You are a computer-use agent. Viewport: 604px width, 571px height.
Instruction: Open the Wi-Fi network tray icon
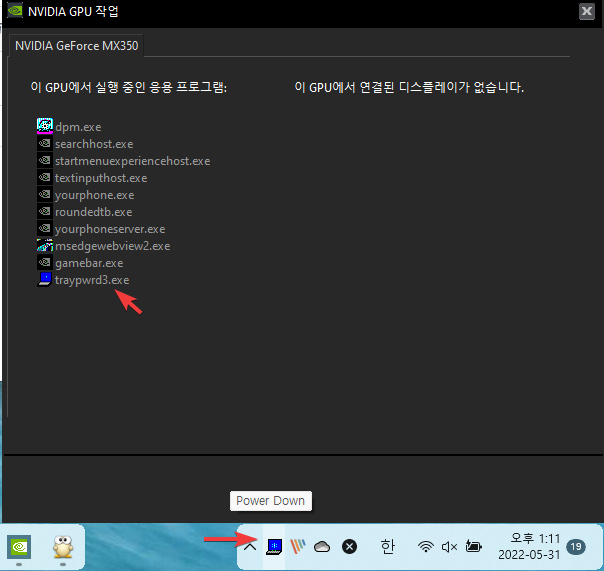point(426,546)
